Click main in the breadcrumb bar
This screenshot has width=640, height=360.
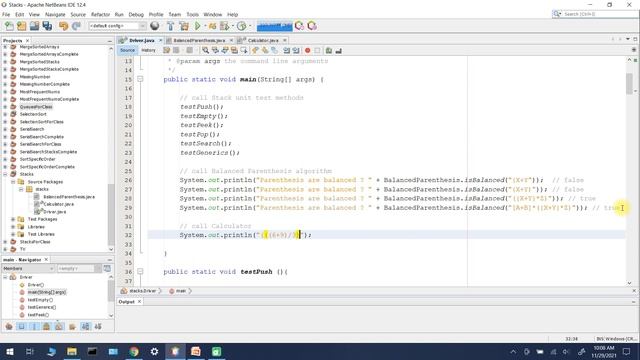[180, 291]
